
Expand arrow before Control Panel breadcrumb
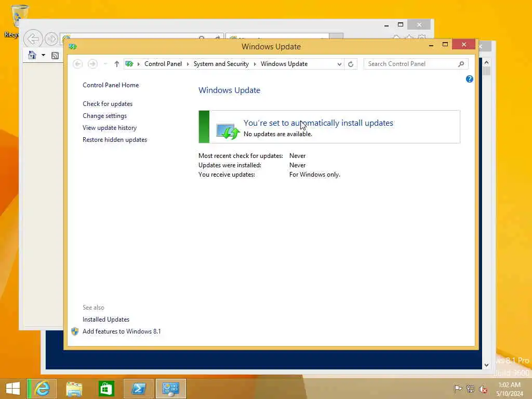click(x=138, y=64)
